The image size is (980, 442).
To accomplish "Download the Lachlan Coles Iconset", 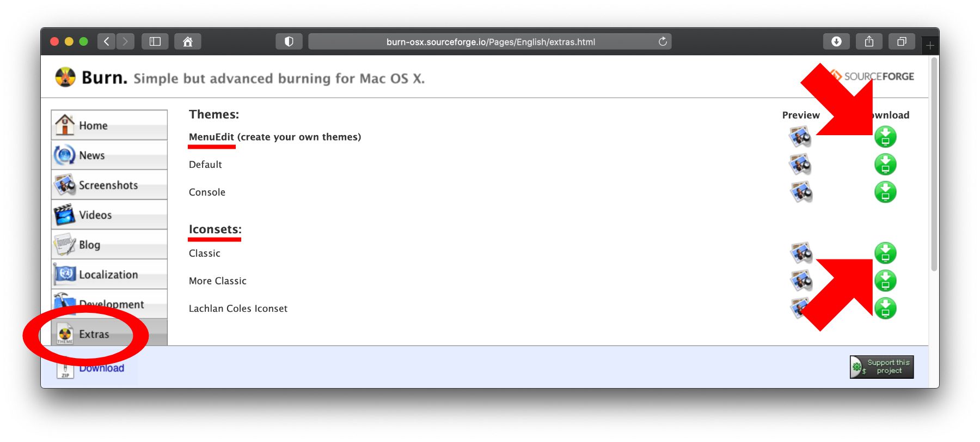I will pos(885,308).
